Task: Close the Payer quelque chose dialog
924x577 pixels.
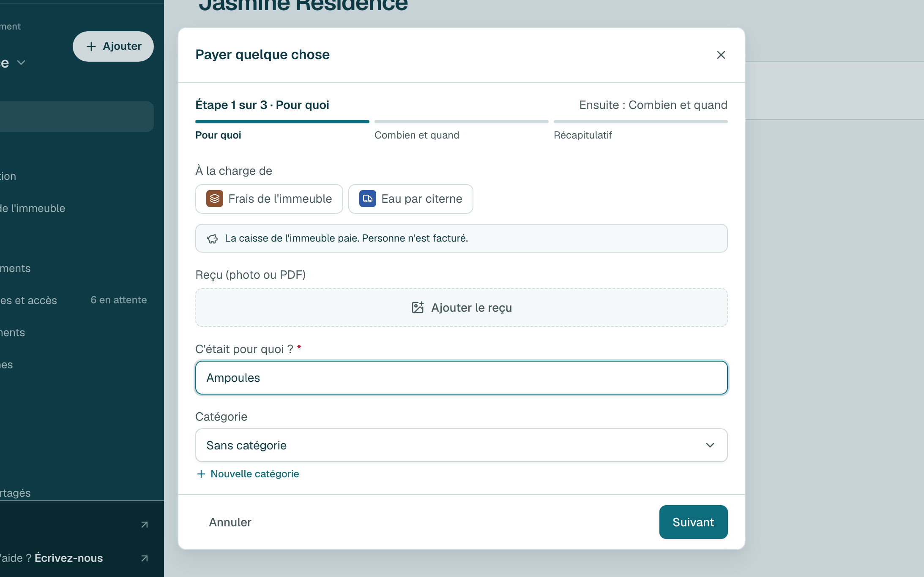Action: (721, 55)
